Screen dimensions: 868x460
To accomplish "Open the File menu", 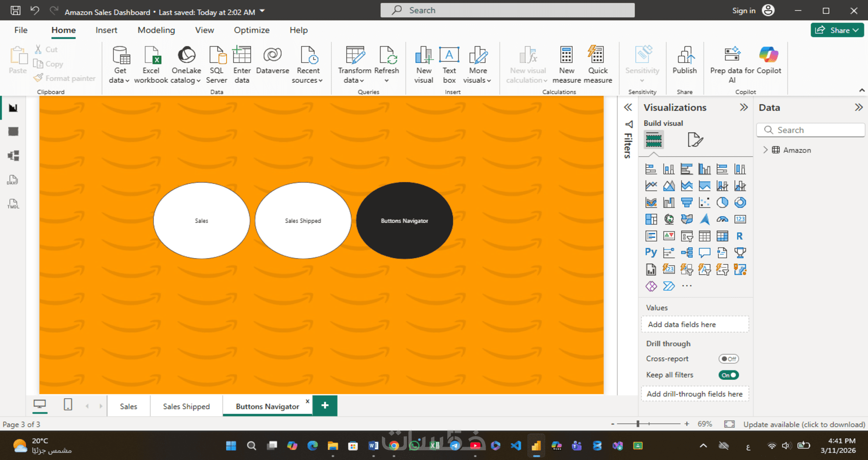I will pyautogui.click(x=21, y=30).
